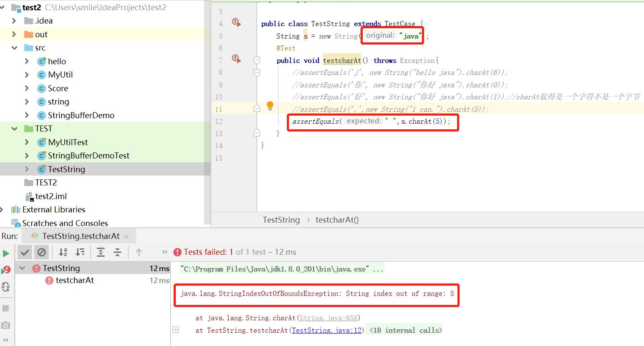Click TestString breadcrumb item

pos(281,220)
